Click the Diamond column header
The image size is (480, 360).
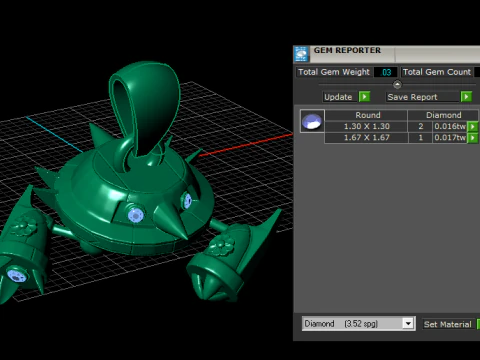(443, 115)
